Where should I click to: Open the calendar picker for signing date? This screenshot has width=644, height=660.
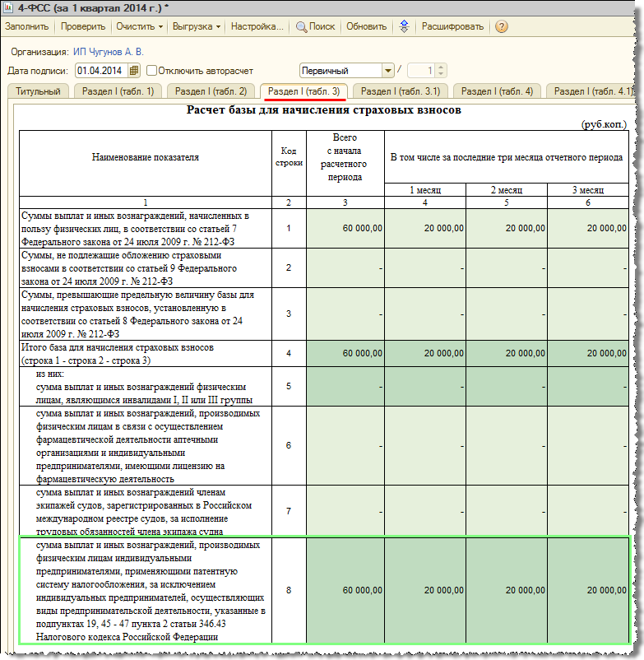pyautogui.click(x=135, y=71)
